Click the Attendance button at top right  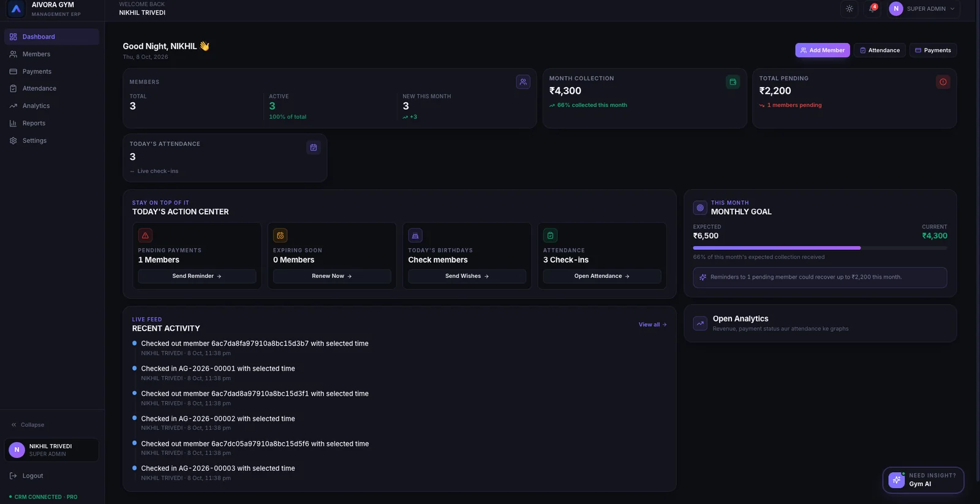(880, 50)
